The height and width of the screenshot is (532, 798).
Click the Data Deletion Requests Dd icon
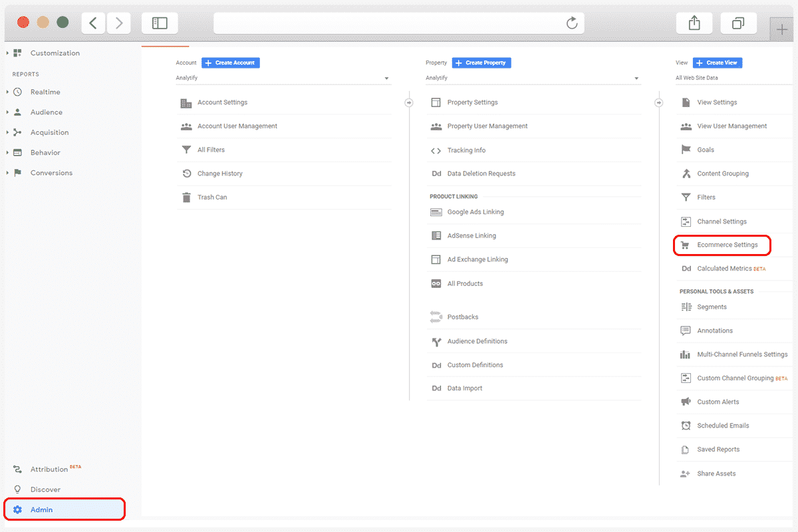[436, 174]
